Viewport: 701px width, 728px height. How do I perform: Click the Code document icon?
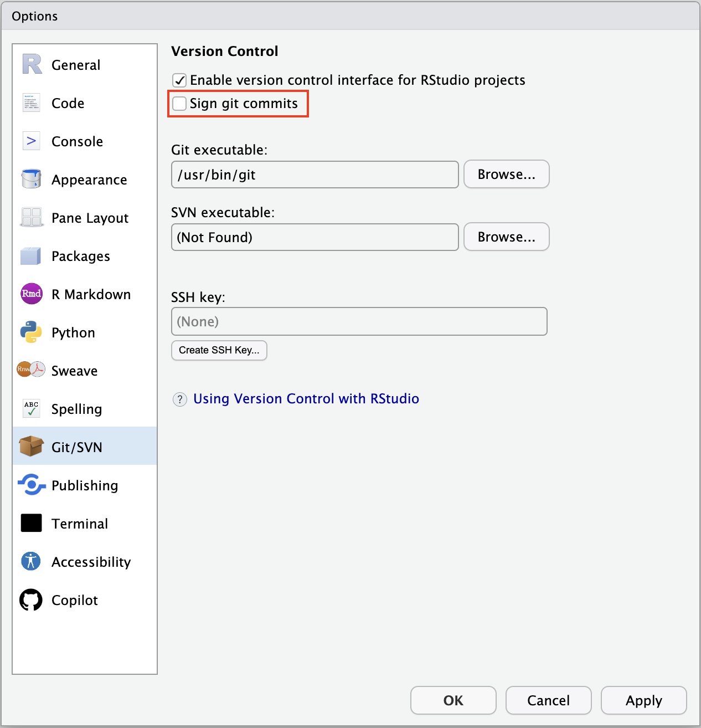[32, 102]
